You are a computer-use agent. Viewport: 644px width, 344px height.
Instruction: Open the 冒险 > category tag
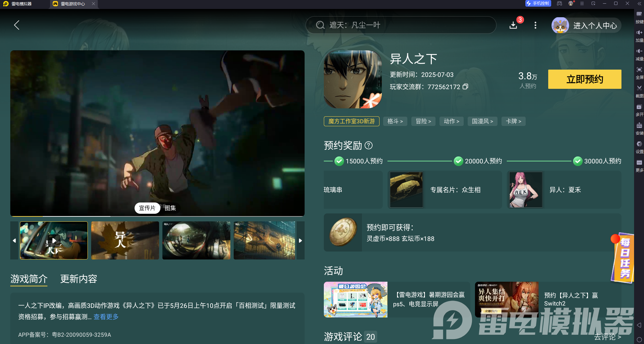coord(423,121)
